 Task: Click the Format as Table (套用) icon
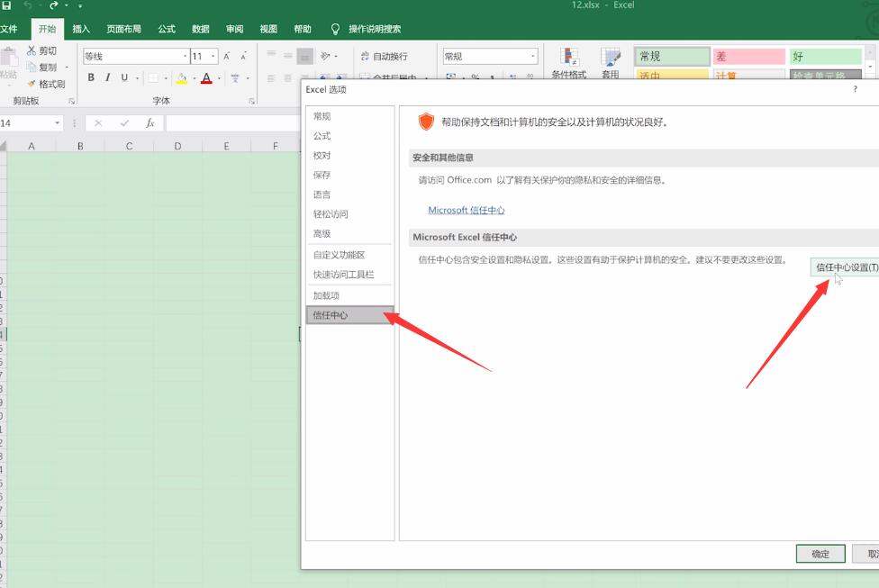pos(611,57)
